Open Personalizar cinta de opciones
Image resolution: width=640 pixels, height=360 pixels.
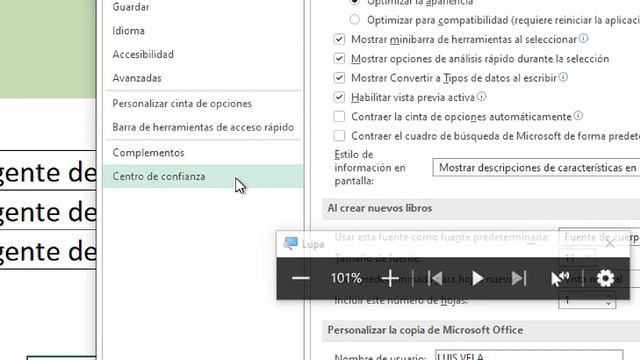click(x=182, y=104)
